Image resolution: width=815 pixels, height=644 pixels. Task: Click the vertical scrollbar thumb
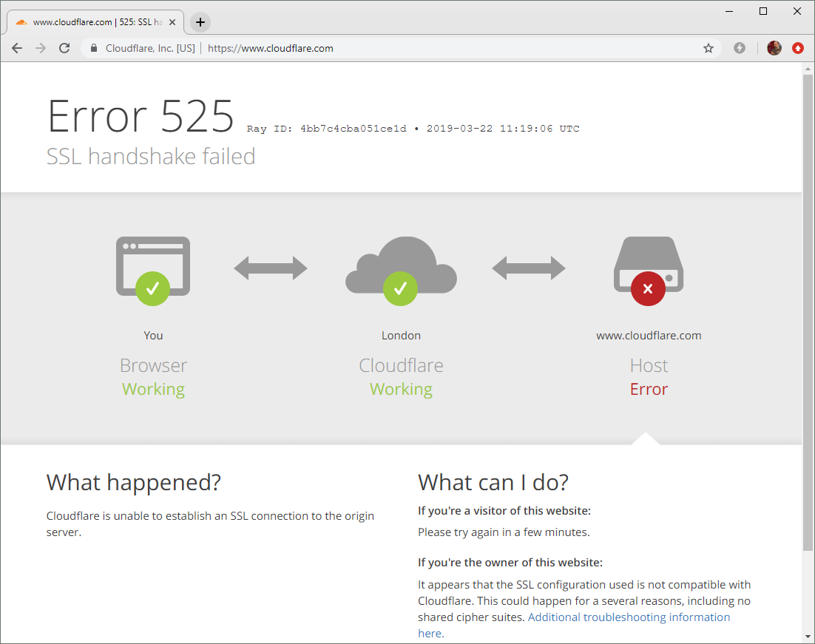click(x=808, y=312)
